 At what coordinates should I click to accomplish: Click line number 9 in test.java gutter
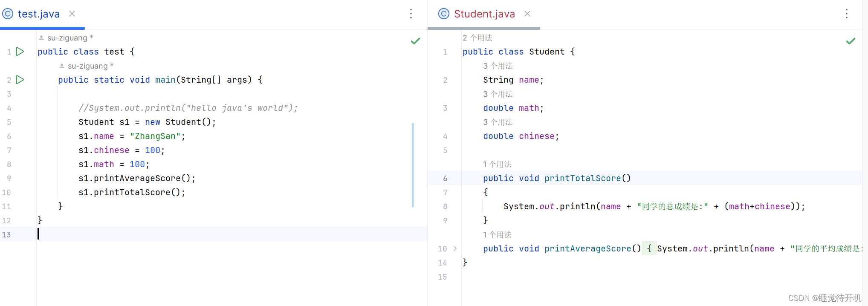[x=9, y=179]
